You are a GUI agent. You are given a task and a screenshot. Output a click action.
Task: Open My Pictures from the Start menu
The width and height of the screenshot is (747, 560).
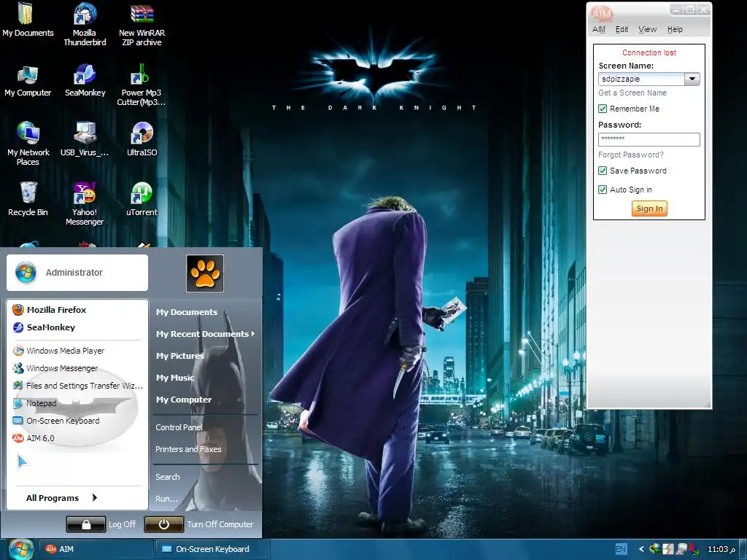179,356
